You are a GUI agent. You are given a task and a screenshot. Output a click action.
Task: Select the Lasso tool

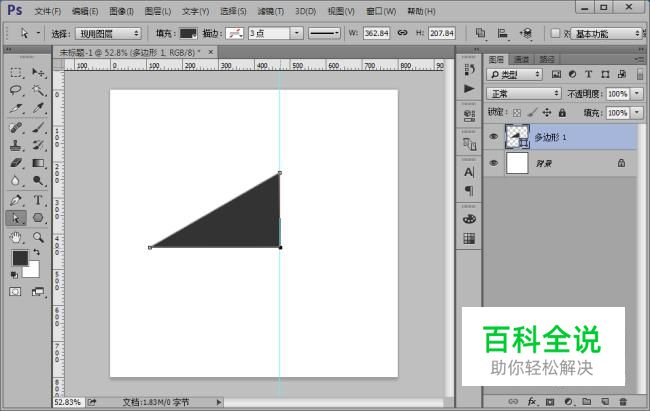pyautogui.click(x=17, y=90)
